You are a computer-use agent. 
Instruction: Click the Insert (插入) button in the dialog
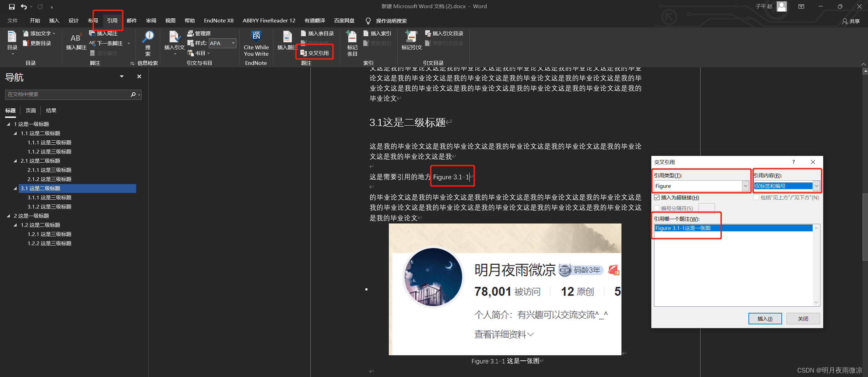point(765,319)
